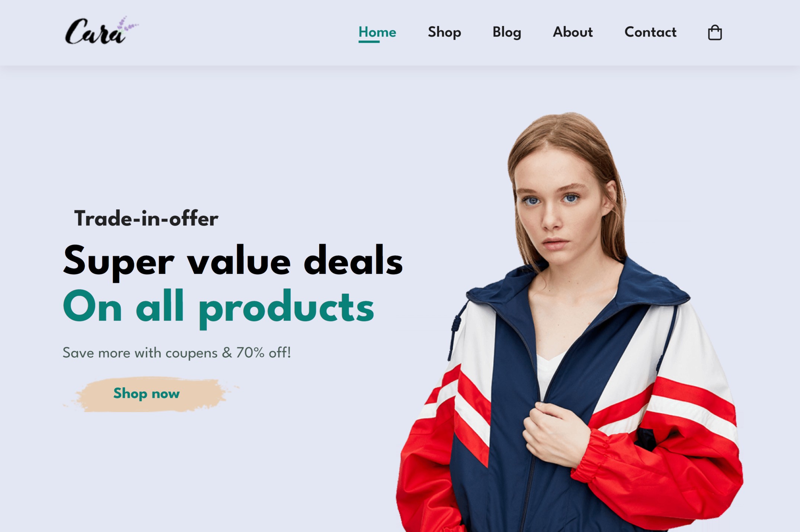This screenshot has height=532, width=800.
Task: Click the About tab in navigation
Action: [x=572, y=32]
